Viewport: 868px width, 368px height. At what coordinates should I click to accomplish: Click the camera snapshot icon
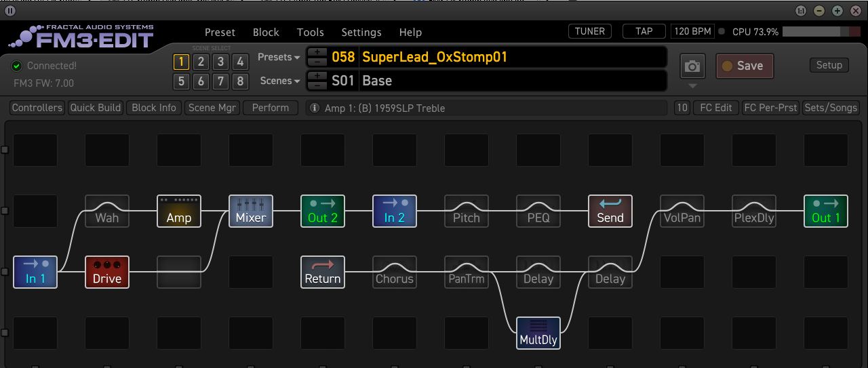coord(692,66)
